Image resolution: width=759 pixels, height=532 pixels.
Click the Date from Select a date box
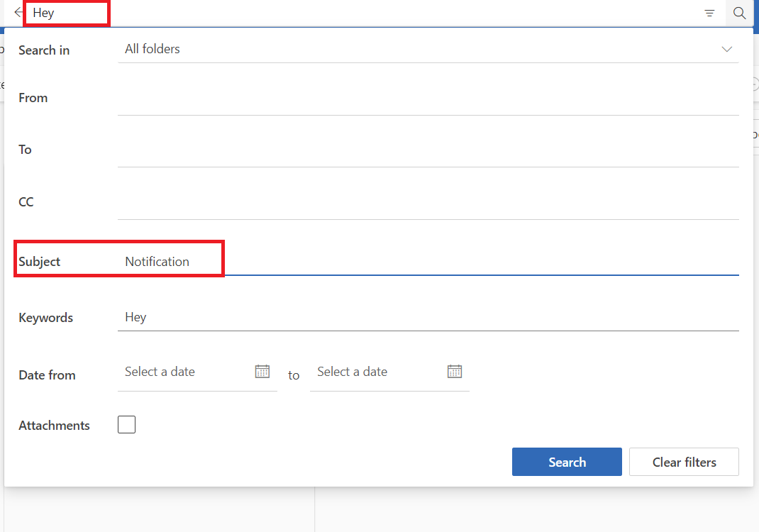(184, 372)
